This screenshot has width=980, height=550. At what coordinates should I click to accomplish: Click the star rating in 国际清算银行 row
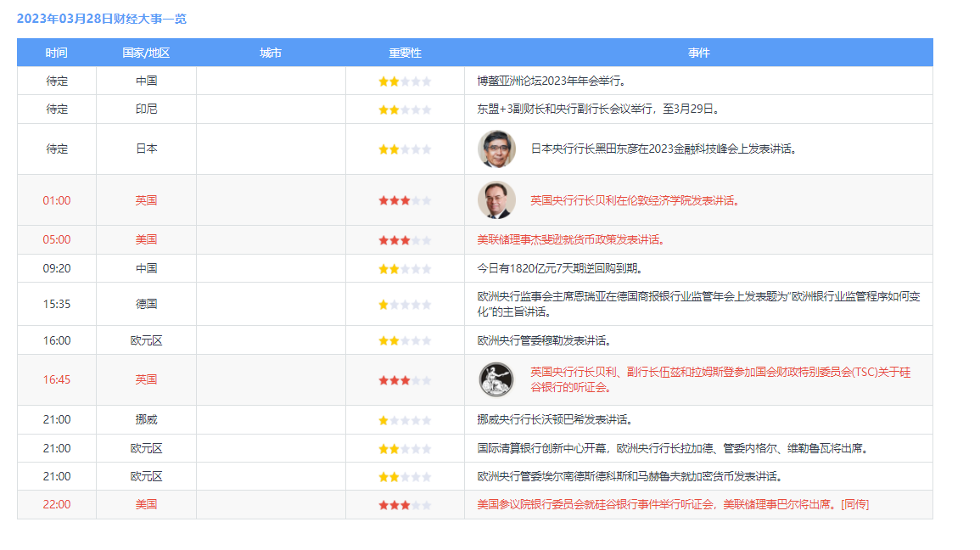click(405, 449)
